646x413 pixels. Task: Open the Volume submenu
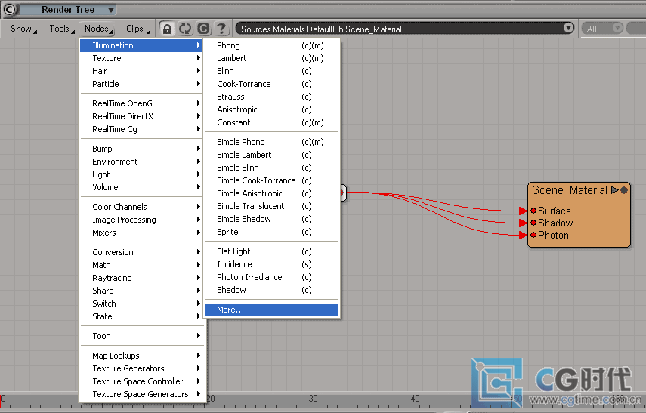[143, 187]
